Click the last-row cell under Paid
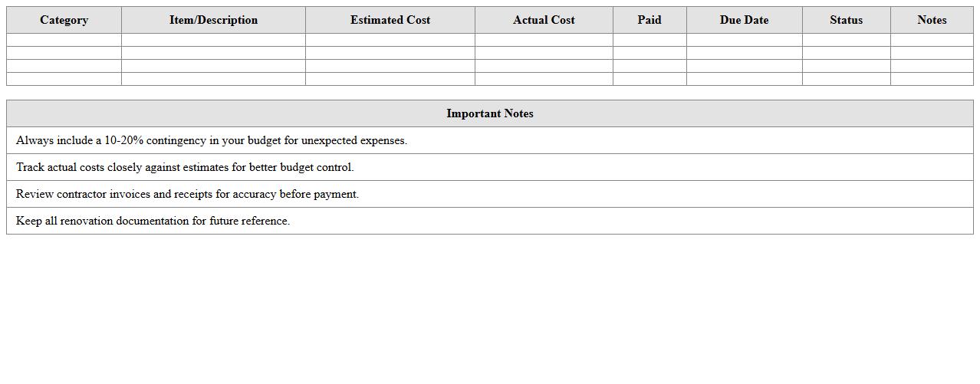Screen dimensions: 980x384 coord(649,79)
